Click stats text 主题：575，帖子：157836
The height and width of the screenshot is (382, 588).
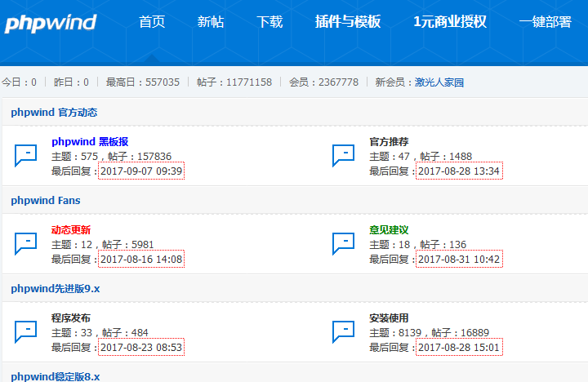pyautogui.click(x=111, y=157)
